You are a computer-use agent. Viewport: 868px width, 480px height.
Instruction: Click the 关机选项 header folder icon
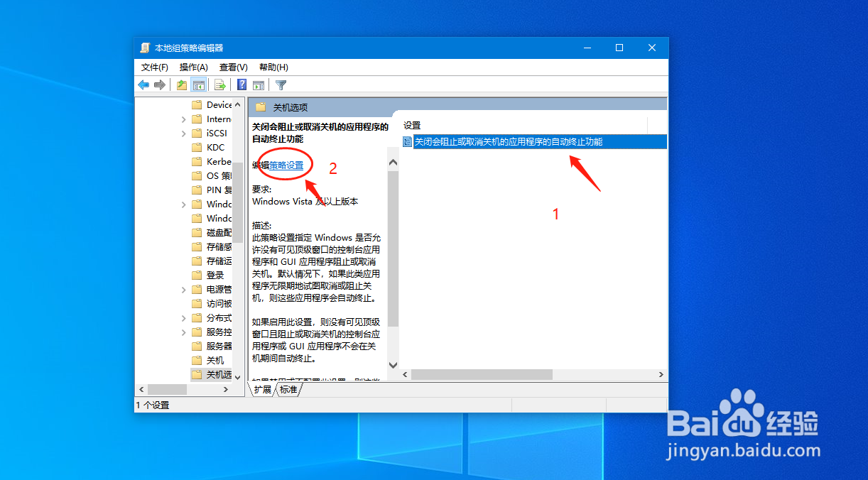261,107
